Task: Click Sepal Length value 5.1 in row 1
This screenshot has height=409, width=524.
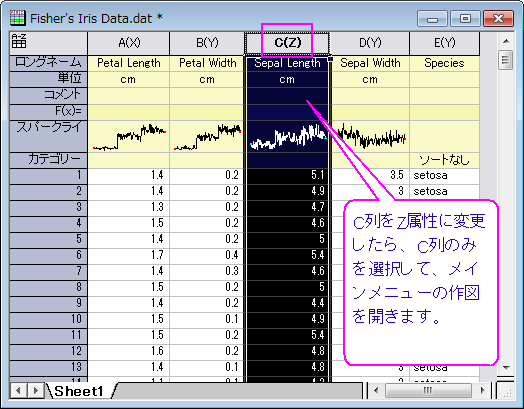Action: point(287,175)
